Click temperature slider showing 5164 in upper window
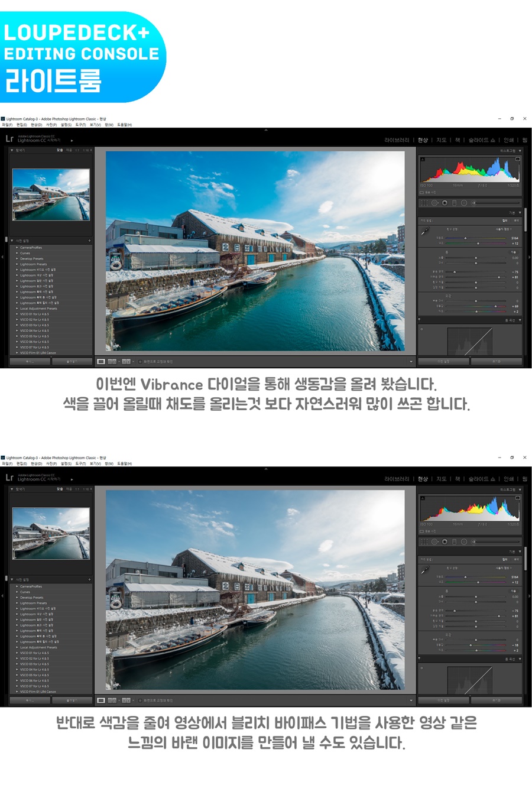The width and height of the screenshot is (532, 798). pos(475,238)
